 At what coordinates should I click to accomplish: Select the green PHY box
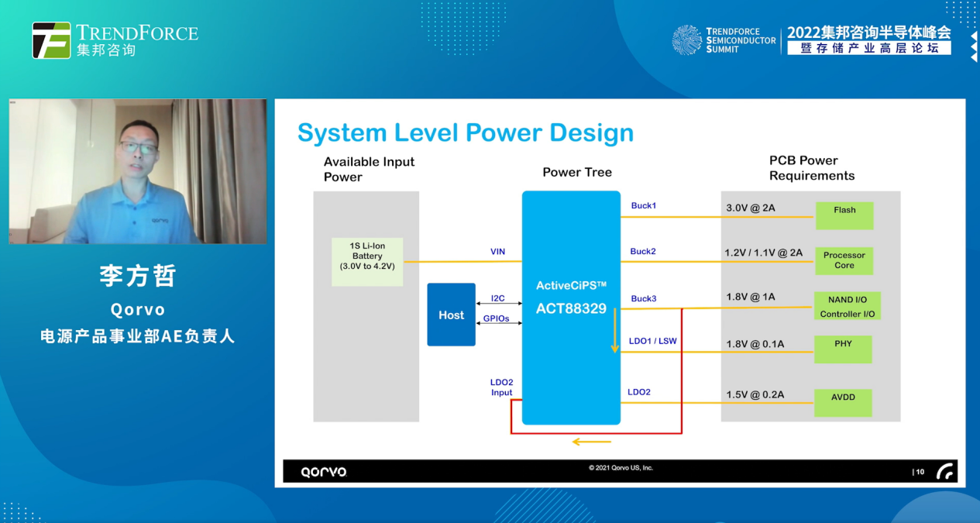843,349
